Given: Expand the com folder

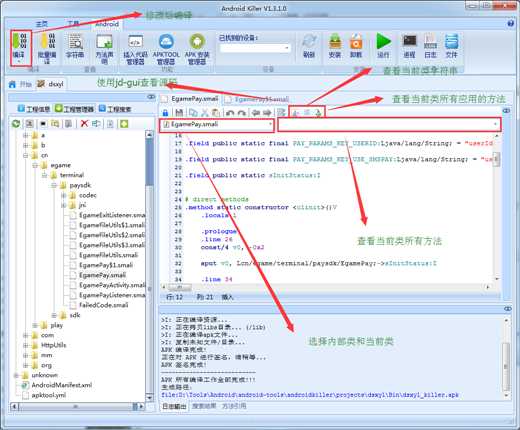Looking at the screenshot, I should pos(26,335).
